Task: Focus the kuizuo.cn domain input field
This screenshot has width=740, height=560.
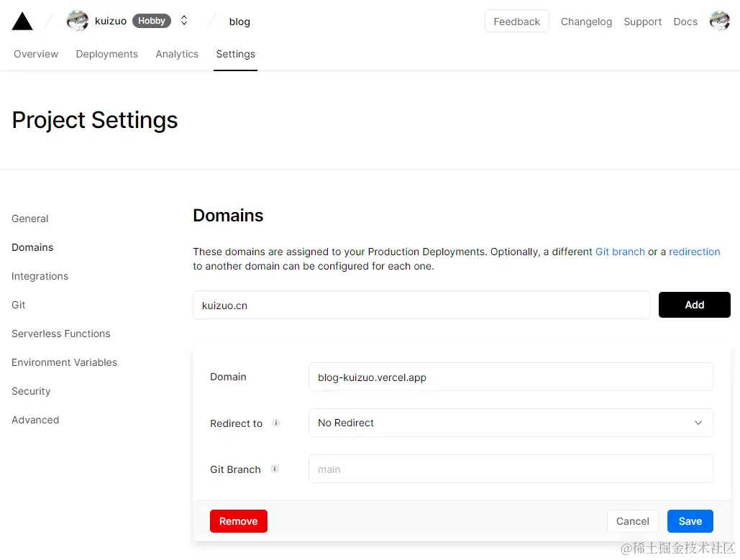Action: pos(421,305)
